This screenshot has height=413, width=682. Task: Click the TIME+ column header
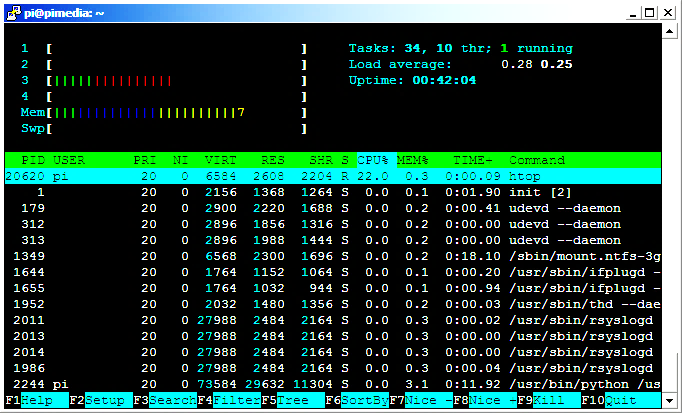coord(472,160)
